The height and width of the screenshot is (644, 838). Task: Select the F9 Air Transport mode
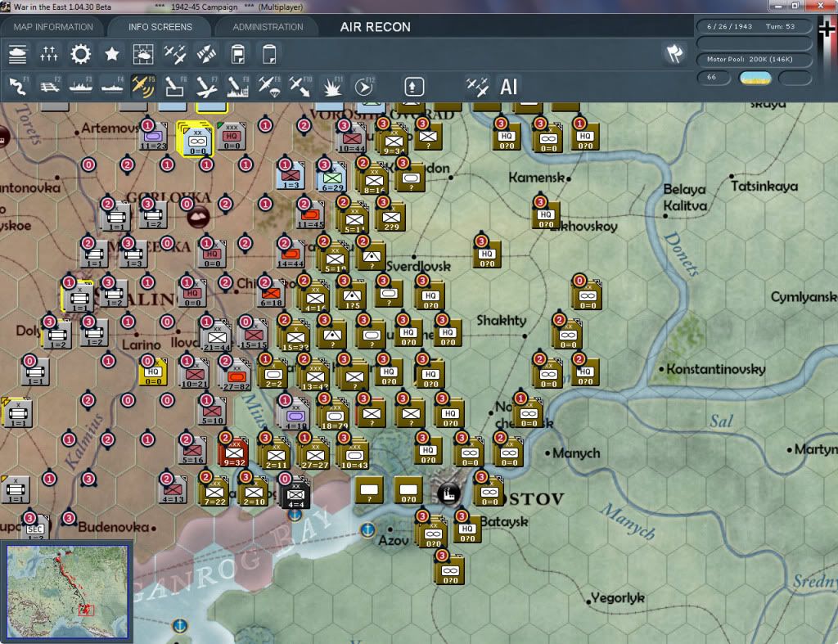pos(269,87)
